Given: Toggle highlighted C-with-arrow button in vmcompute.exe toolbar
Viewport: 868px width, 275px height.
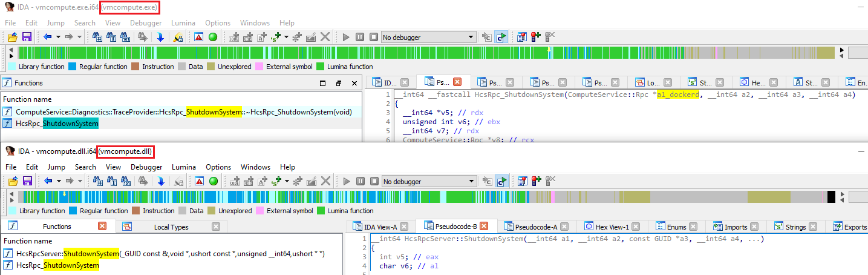Looking at the screenshot, I should click(x=501, y=37).
